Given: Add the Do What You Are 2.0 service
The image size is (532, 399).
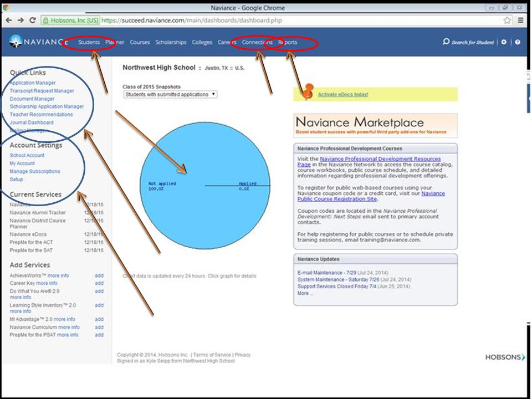Looking at the screenshot, I should click(99, 291).
